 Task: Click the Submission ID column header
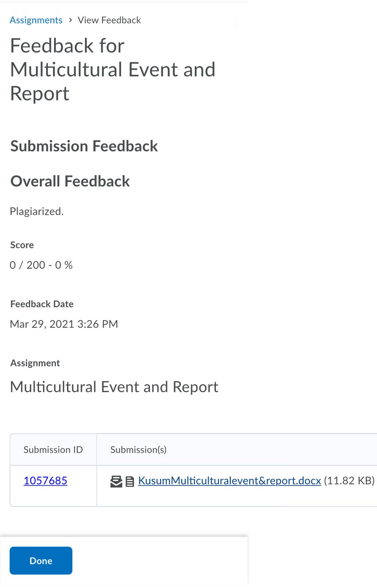pos(53,450)
